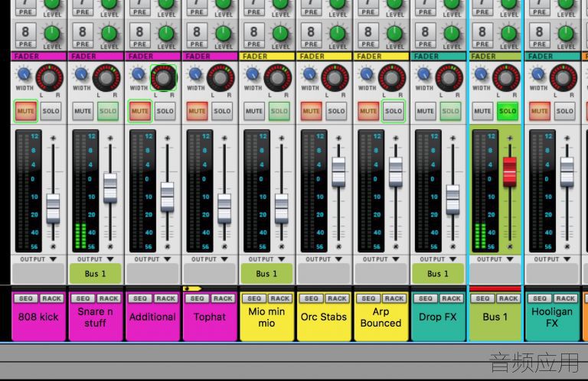Viewport: 588px width, 381px height.
Task: Mute the Mio min mio channel
Action: click(254, 111)
